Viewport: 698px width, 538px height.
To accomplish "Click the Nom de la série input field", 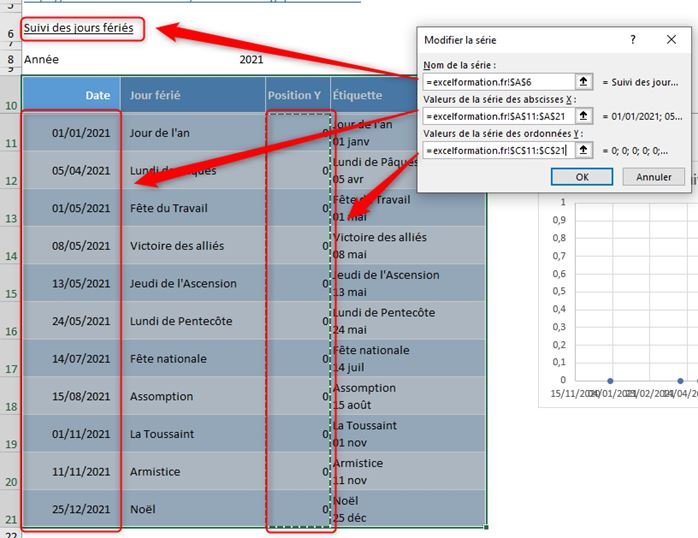I will click(x=498, y=82).
